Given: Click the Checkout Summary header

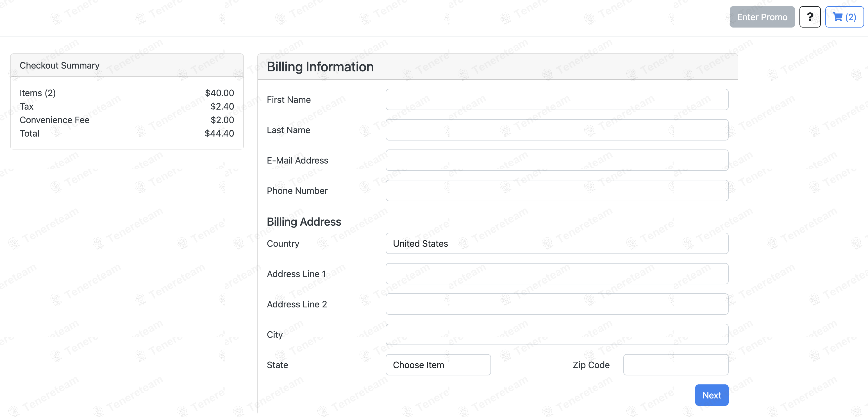Looking at the screenshot, I should point(60,65).
